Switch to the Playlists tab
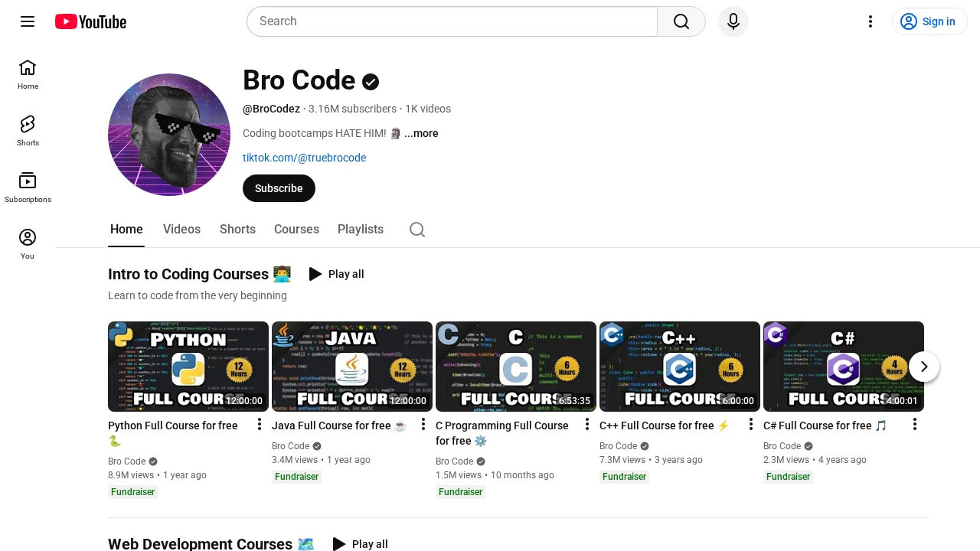The width and height of the screenshot is (980, 551). pyautogui.click(x=361, y=230)
